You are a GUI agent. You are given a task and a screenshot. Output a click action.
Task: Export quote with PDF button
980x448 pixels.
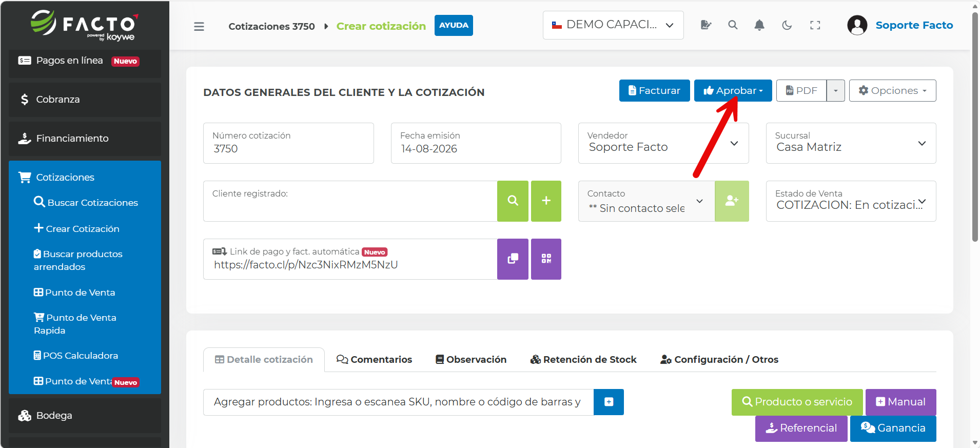[x=801, y=91]
